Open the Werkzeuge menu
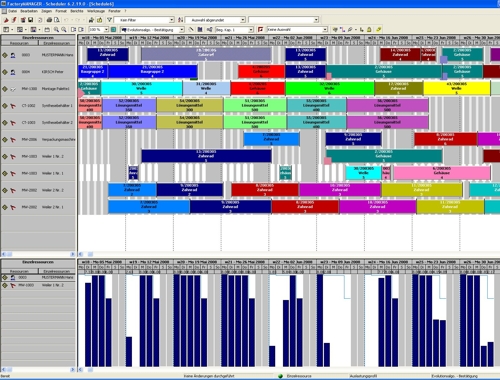The image size is (500, 380). coord(96,11)
